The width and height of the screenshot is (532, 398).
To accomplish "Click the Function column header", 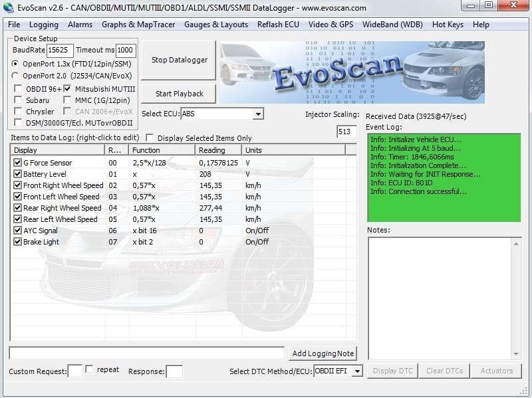I will coord(162,150).
